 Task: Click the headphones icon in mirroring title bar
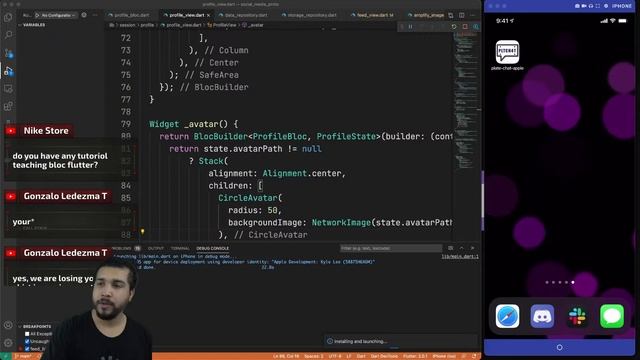(591, 6)
